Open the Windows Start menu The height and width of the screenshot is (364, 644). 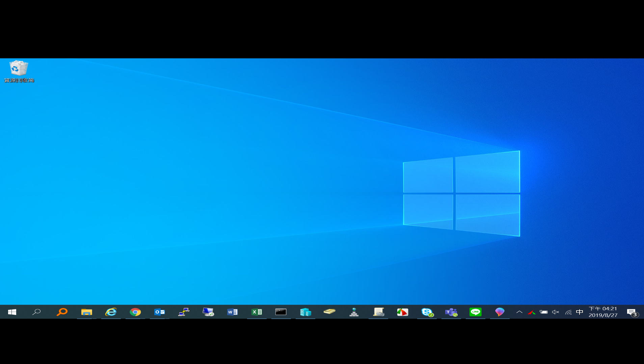pyautogui.click(x=12, y=312)
